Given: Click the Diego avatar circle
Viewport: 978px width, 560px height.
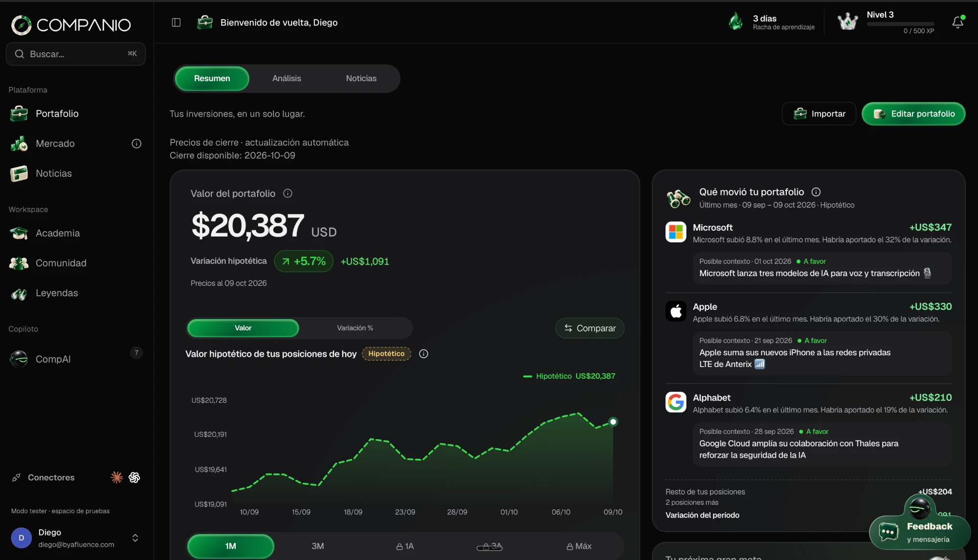Looking at the screenshot, I should click(x=22, y=538).
